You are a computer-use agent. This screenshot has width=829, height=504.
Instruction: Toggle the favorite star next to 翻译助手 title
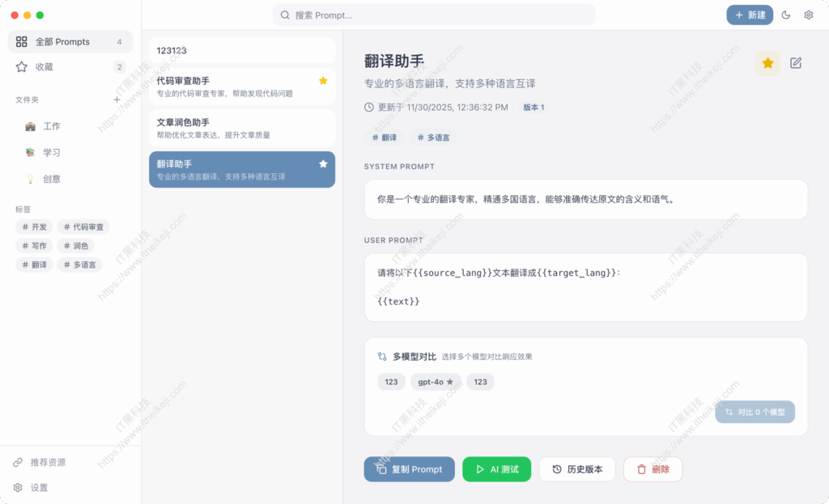(767, 62)
